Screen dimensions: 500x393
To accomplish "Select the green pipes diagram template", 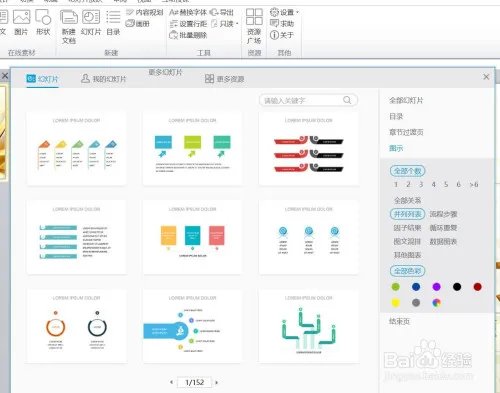I will pyautogui.click(x=309, y=326).
